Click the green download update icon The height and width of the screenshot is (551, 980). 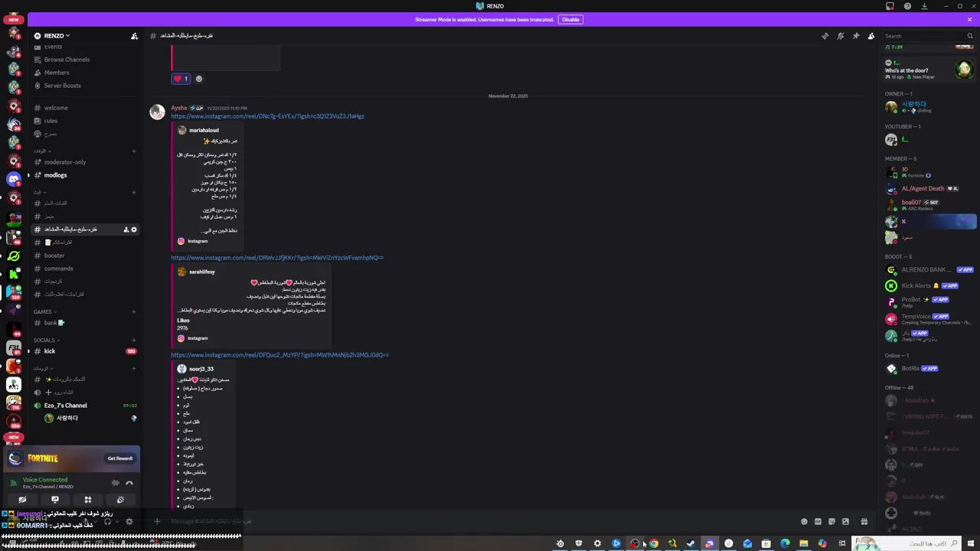(x=924, y=6)
